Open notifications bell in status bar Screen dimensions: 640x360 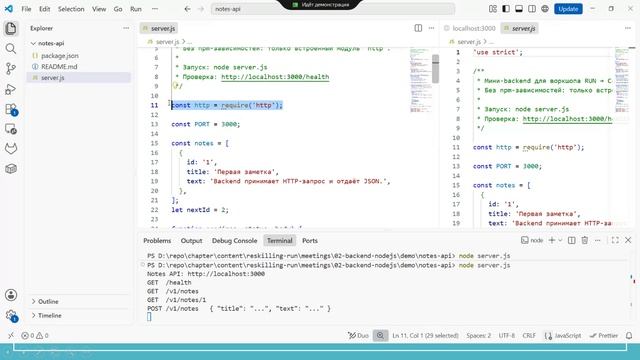click(629, 336)
